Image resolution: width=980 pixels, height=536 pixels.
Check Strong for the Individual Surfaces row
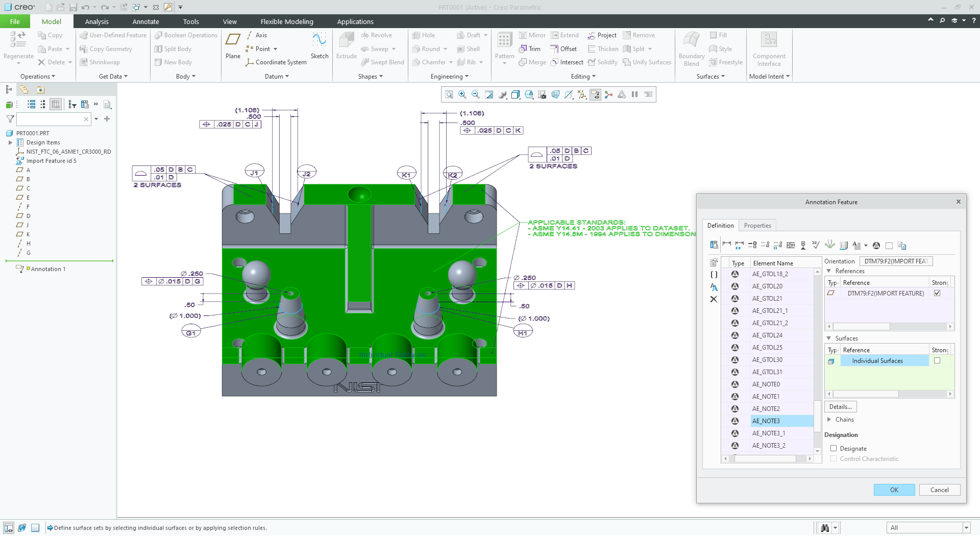click(x=937, y=361)
